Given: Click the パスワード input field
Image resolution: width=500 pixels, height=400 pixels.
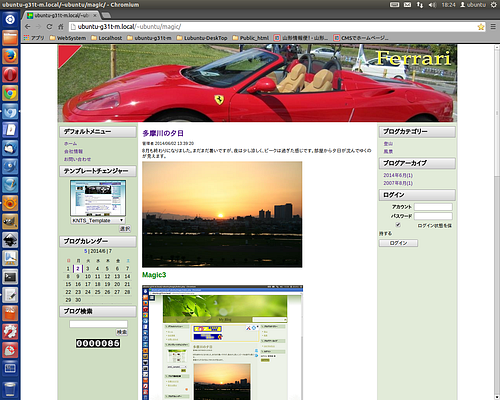Looking at the screenshot, I should (433, 216).
